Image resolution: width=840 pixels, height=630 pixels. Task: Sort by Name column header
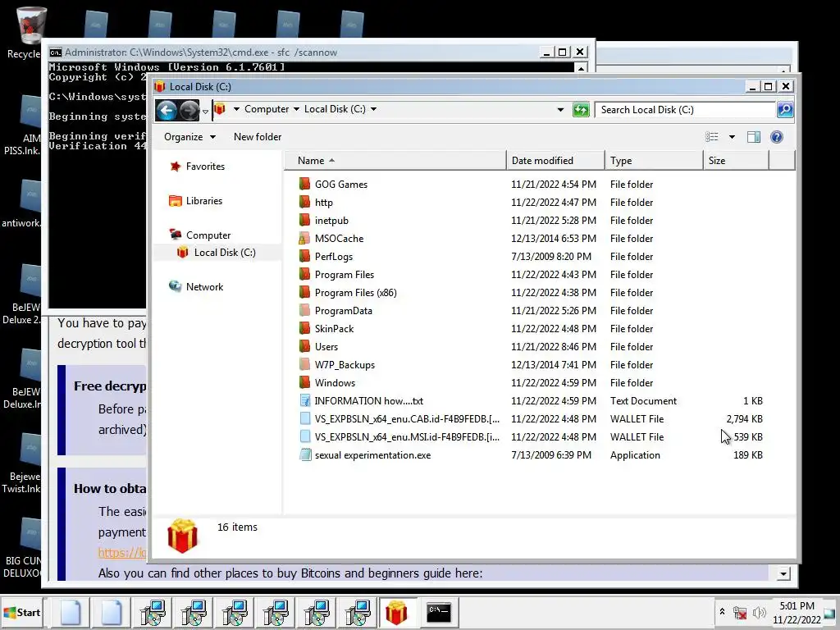tap(395, 161)
